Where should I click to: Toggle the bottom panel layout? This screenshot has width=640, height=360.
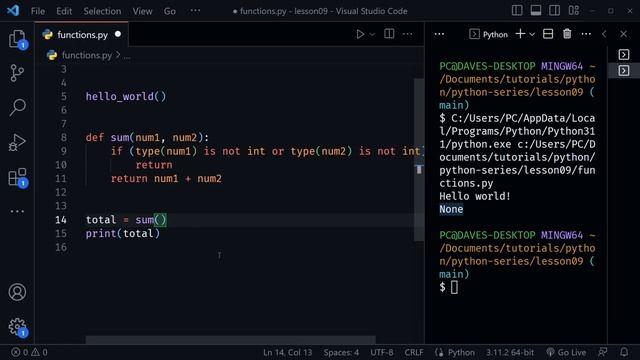tap(536, 11)
